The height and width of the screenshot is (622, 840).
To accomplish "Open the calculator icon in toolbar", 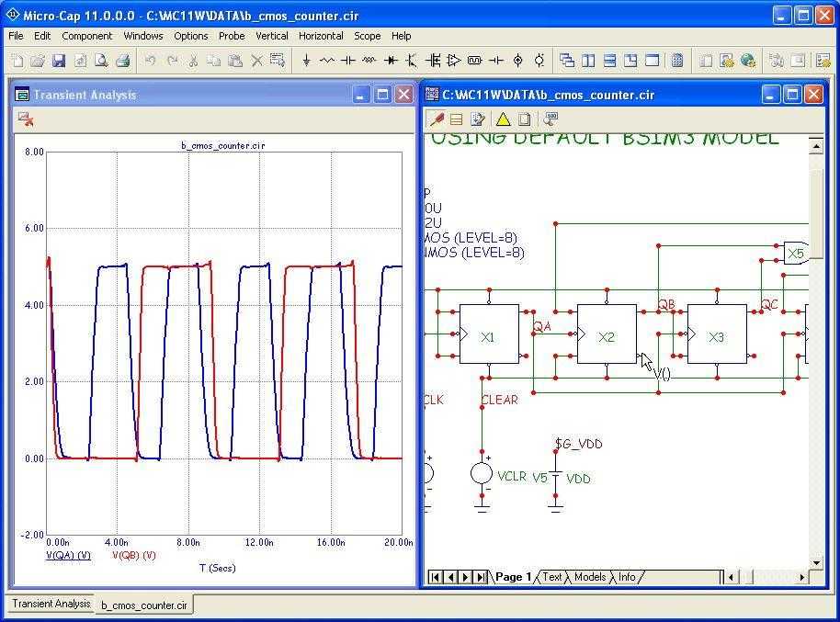I will (x=677, y=61).
